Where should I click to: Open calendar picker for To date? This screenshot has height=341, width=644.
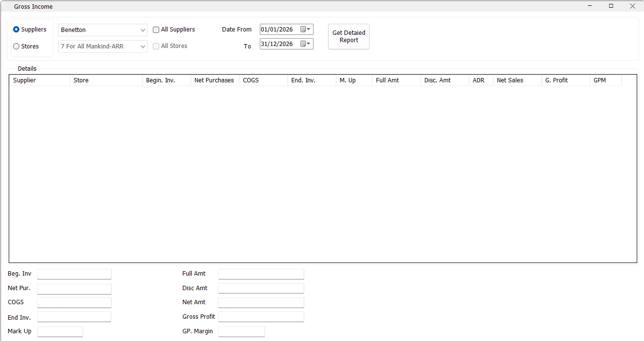click(x=306, y=44)
